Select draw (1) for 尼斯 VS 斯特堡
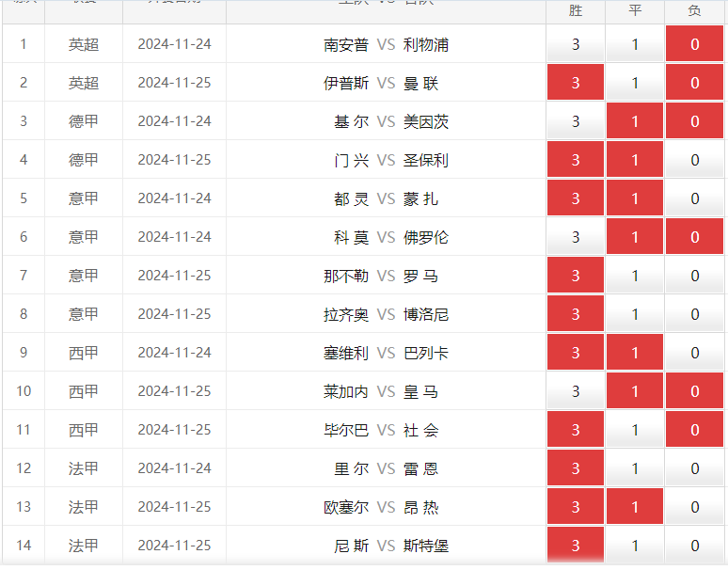Viewport: 728px width, 570px height. 635,545
